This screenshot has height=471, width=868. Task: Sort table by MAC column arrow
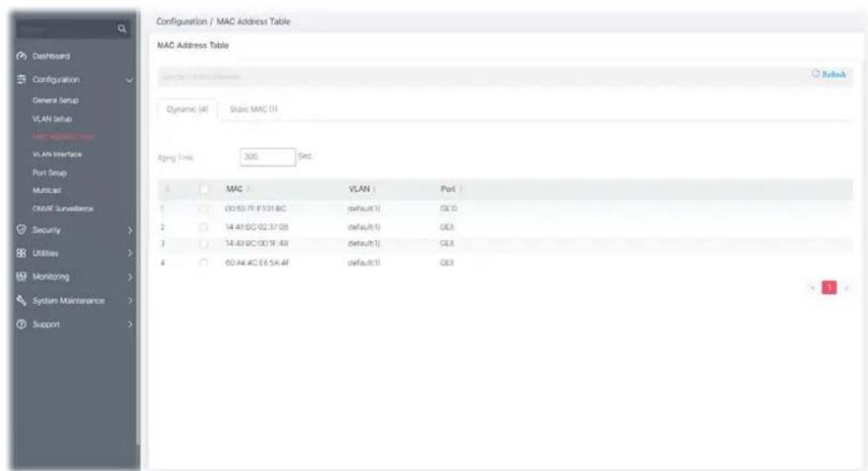(248, 189)
